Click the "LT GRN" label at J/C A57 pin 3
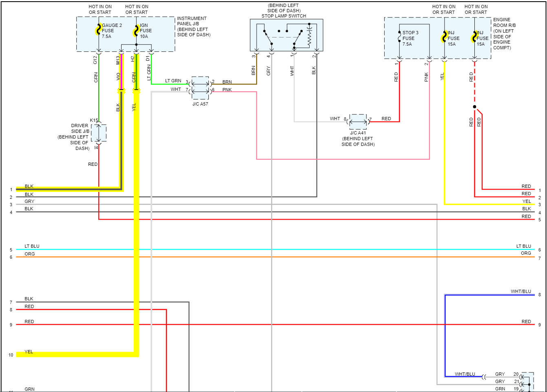This screenshot has width=547, height=392. [173, 81]
